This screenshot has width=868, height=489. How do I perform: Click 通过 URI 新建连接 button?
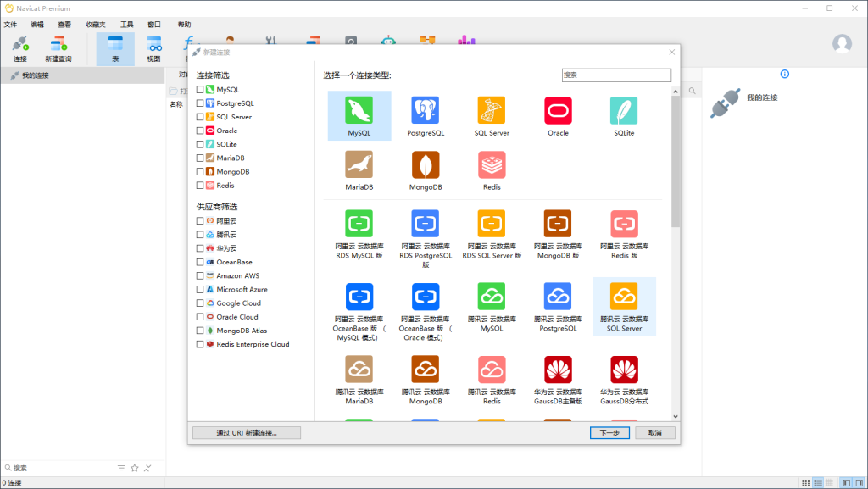coord(246,432)
